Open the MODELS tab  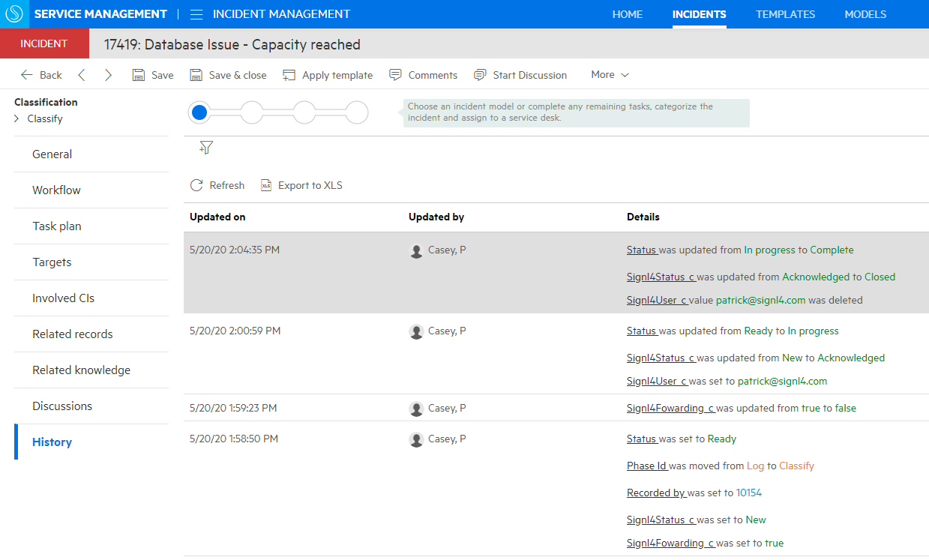(x=865, y=14)
